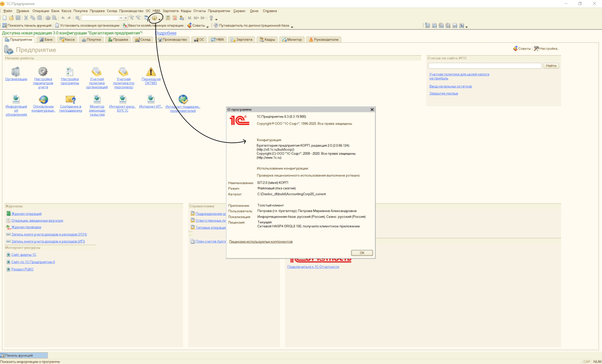The height and width of the screenshot is (364, 602).
Task: Click the Переход на ОКТМО warning icon
Action: (x=151, y=72)
